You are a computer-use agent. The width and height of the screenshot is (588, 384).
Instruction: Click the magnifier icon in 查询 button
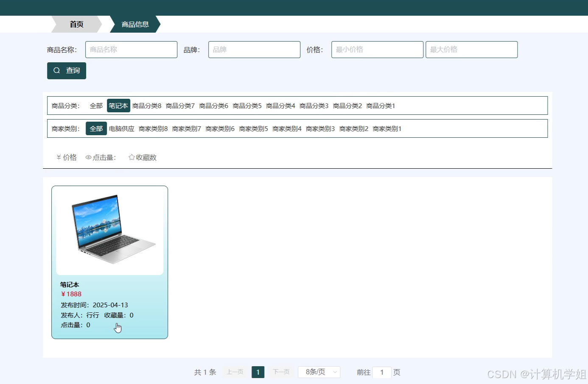tap(57, 71)
